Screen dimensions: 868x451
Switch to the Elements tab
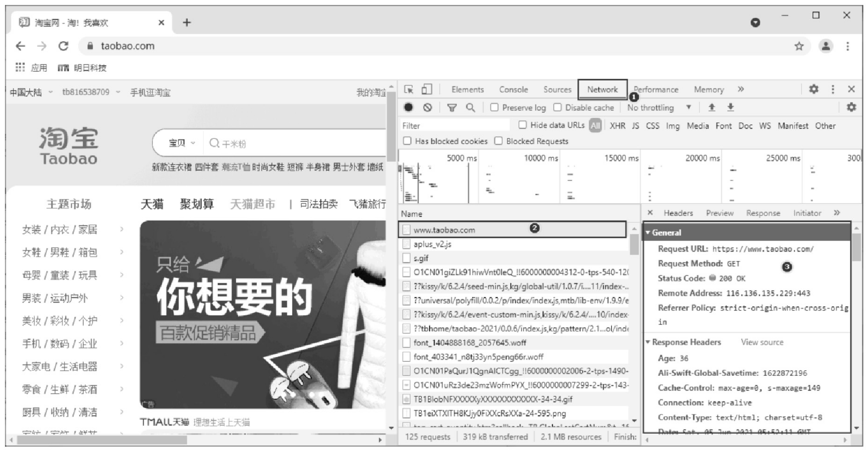click(x=468, y=89)
